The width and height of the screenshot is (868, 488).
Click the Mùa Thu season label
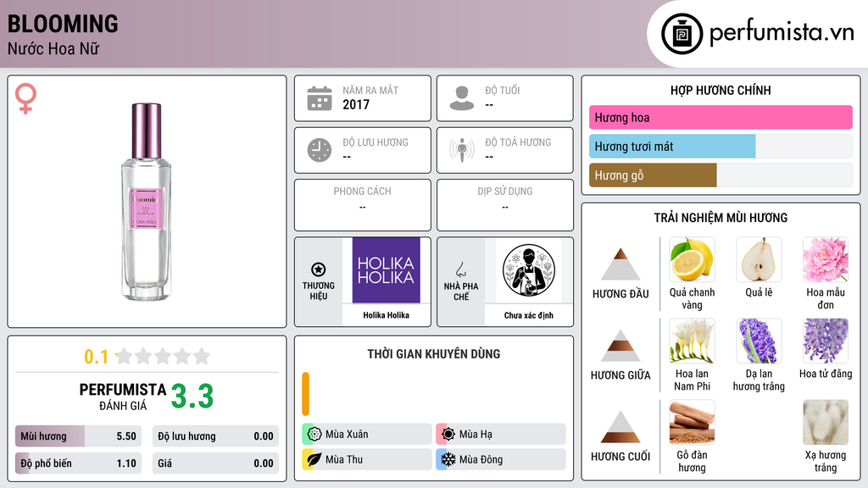pyautogui.click(x=344, y=459)
